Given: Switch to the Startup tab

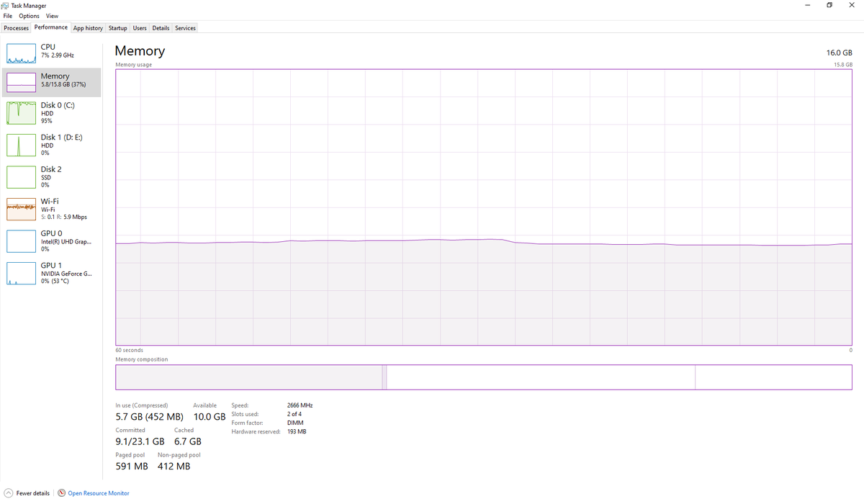Looking at the screenshot, I should tap(118, 28).
